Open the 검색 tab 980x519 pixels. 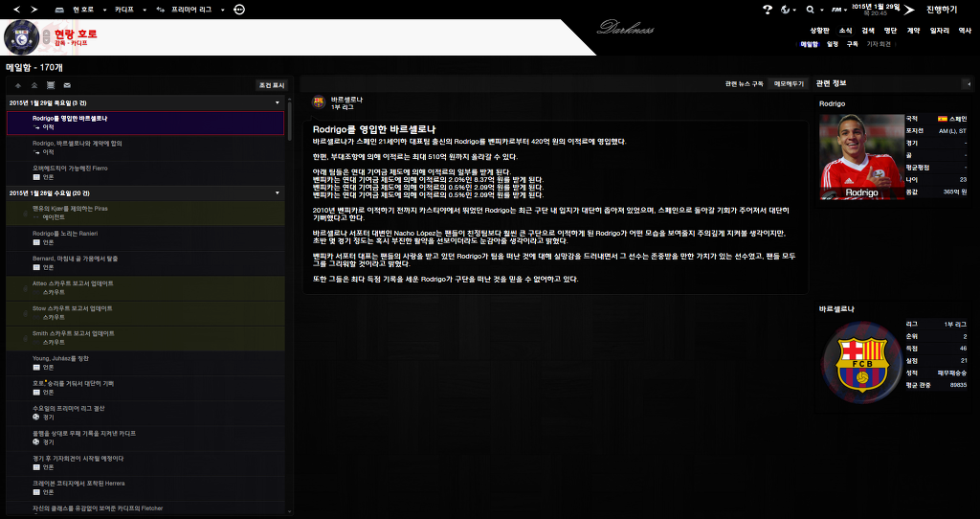[x=867, y=30]
